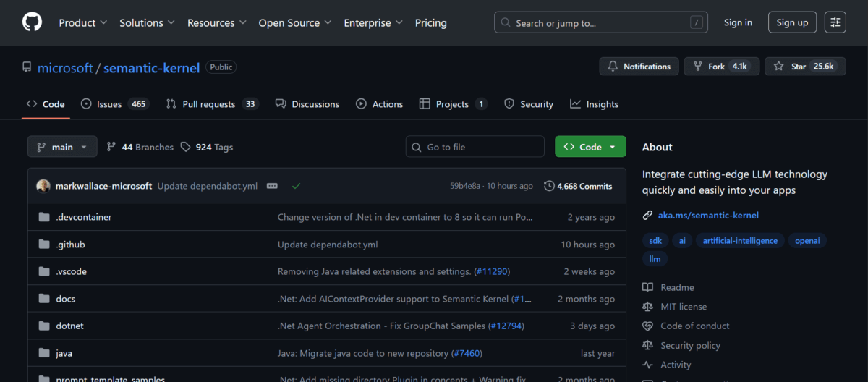
Task: Click the green check status icon
Action: [x=296, y=186]
